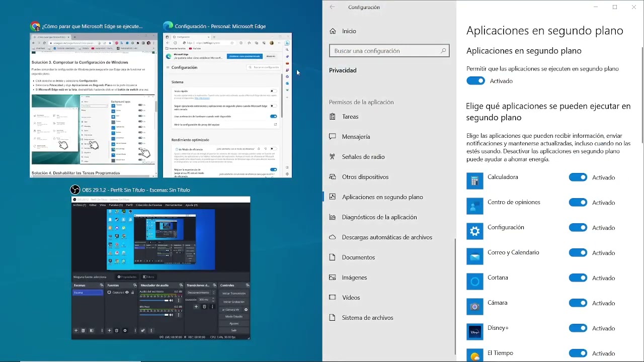644x362 pixels.
Task: Open Otros dispositivos icon in sidebar
Action: tap(333, 177)
